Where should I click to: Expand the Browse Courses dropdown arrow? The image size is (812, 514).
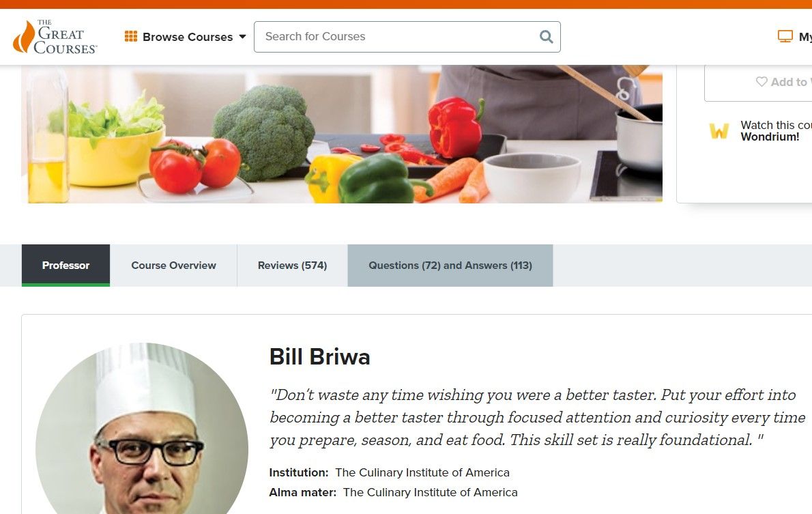click(x=242, y=37)
